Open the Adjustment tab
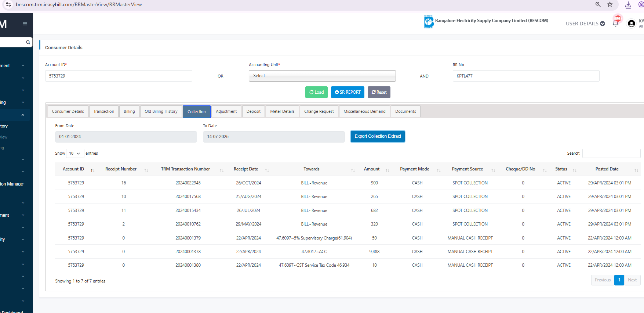Viewport: 644px width, 313px height. click(x=226, y=111)
